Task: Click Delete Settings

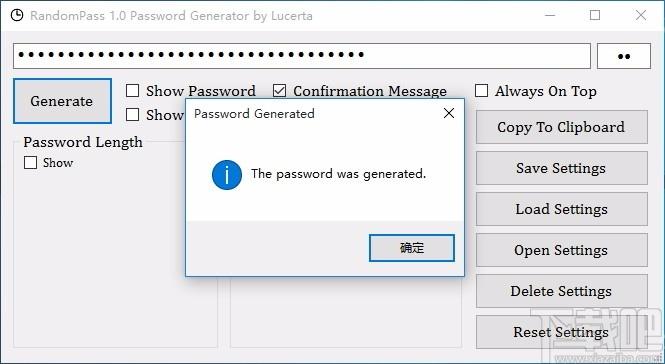Action: pos(562,291)
